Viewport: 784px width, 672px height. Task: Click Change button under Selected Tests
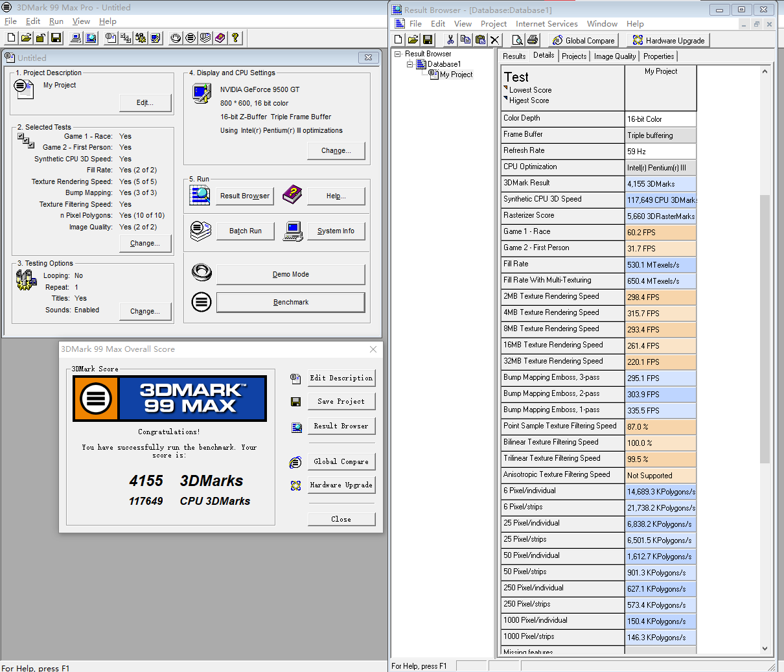[x=145, y=244]
